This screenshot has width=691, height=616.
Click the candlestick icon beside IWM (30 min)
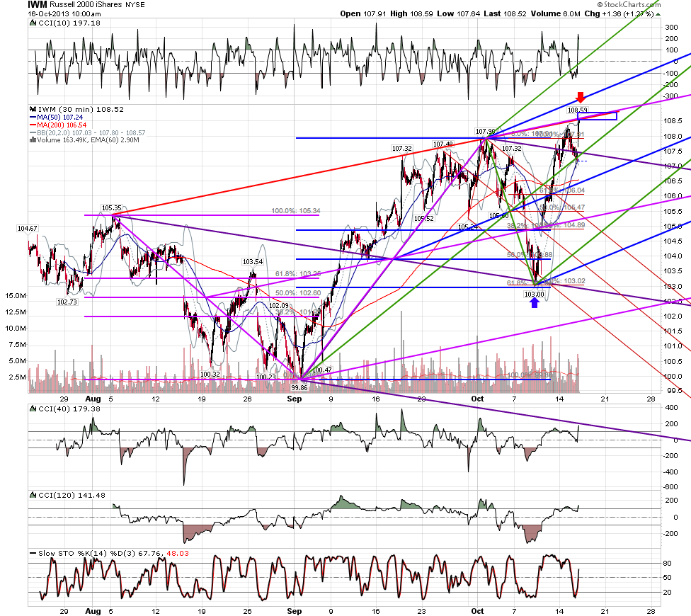[x=33, y=109]
